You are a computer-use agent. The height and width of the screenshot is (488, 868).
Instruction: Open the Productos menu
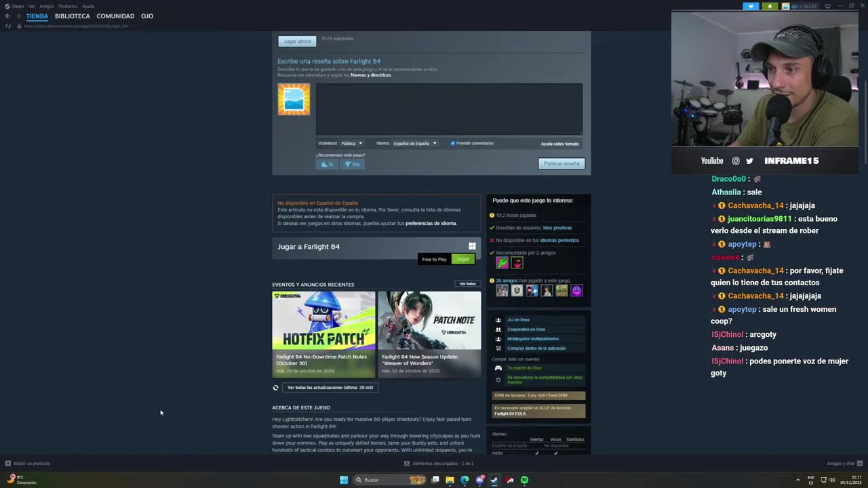click(x=68, y=6)
